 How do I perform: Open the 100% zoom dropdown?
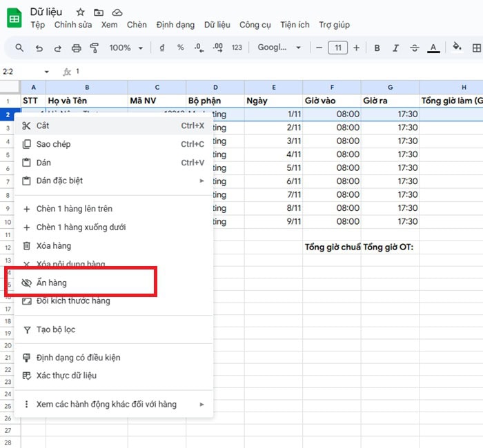(126, 48)
